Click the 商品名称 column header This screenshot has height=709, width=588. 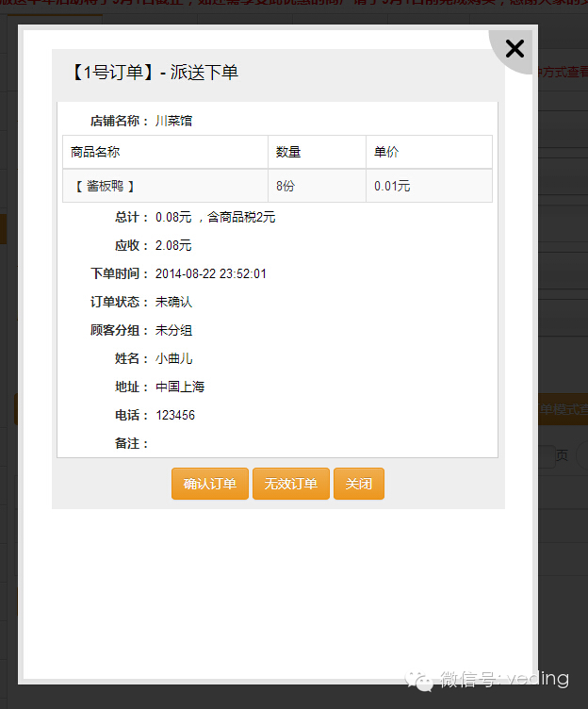coord(95,152)
